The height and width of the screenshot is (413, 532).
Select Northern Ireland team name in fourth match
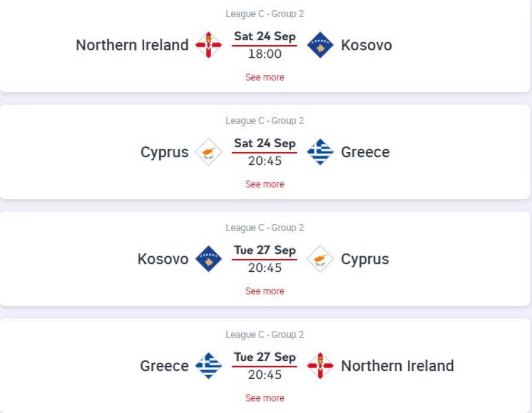point(397,366)
